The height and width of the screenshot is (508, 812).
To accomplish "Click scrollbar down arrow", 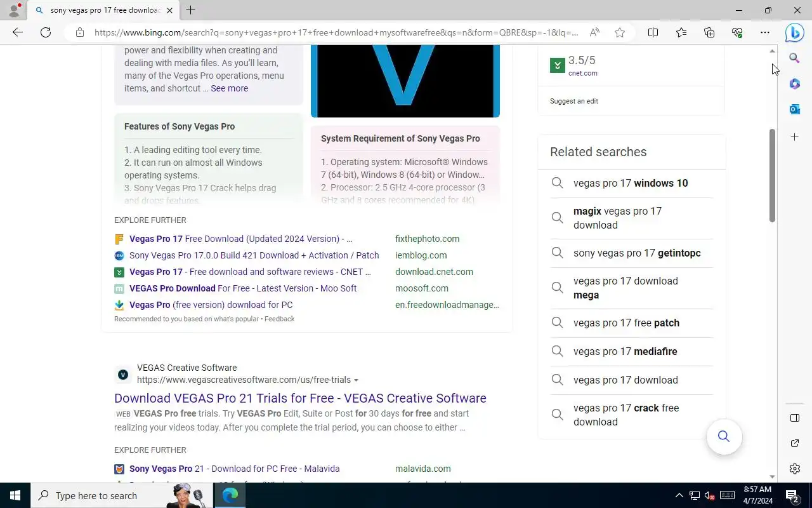I will [x=772, y=477].
